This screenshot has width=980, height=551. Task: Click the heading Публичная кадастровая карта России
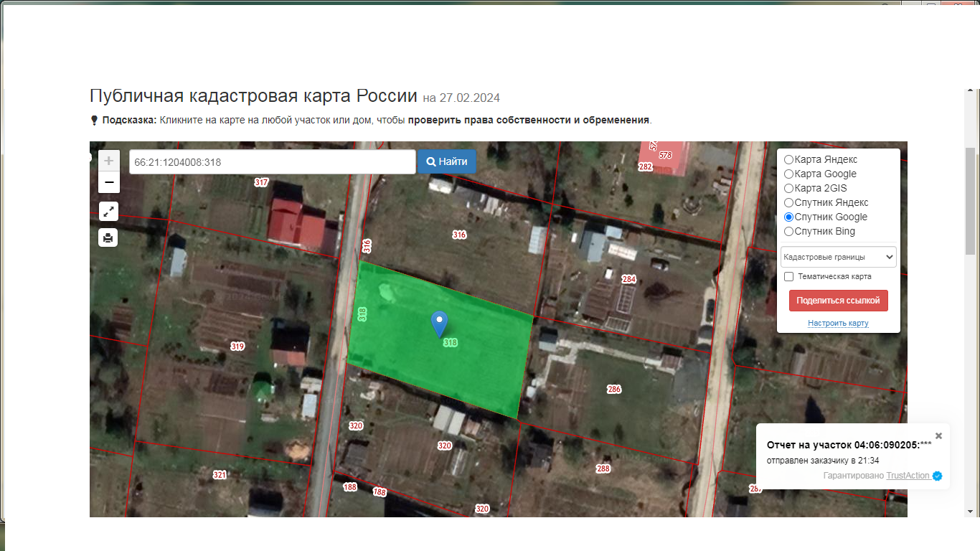253,96
